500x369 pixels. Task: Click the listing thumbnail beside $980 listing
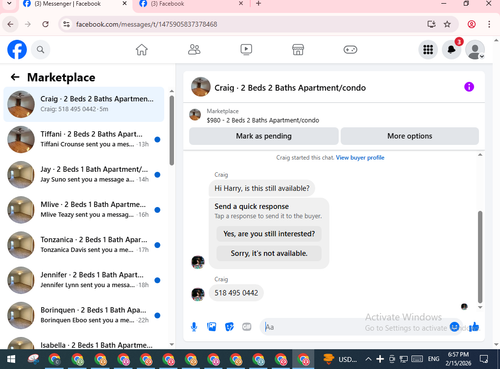click(x=195, y=115)
